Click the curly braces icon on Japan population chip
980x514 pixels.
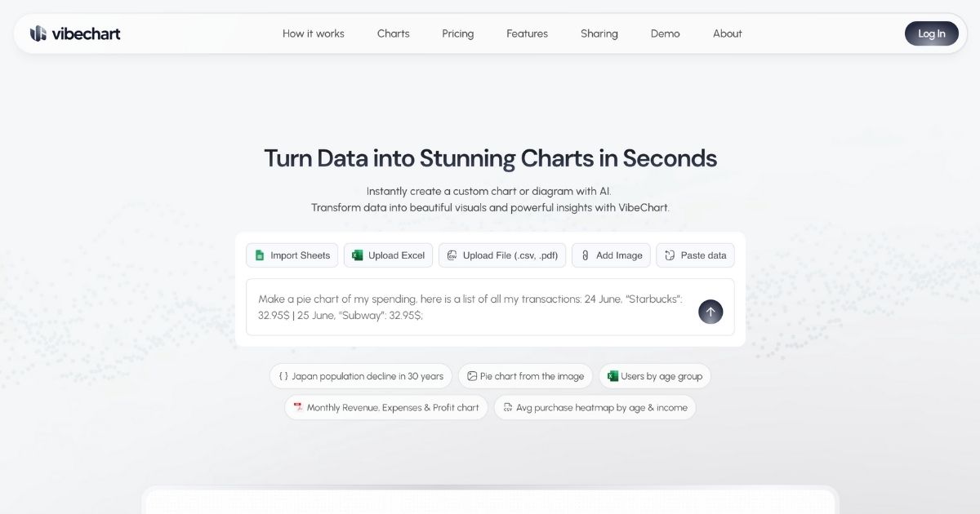[x=285, y=375]
